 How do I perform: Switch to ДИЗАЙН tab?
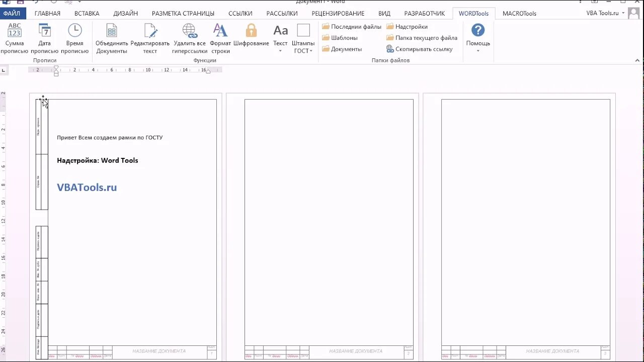[125, 14]
